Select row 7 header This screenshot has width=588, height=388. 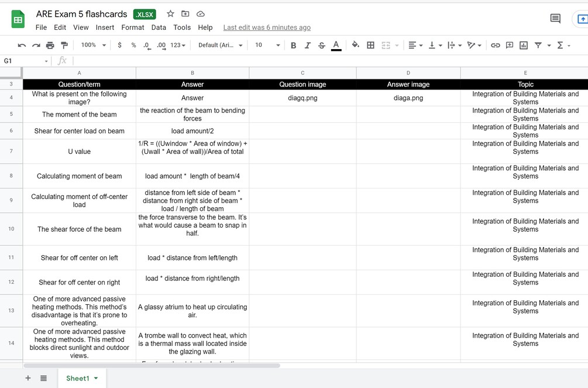click(x=11, y=151)
